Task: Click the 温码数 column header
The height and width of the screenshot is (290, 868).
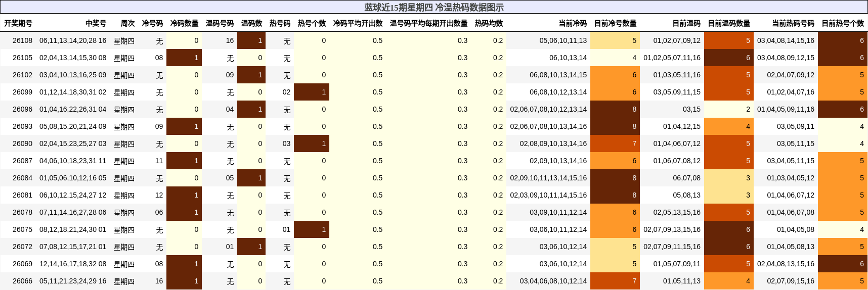Action: pos(251,23)
